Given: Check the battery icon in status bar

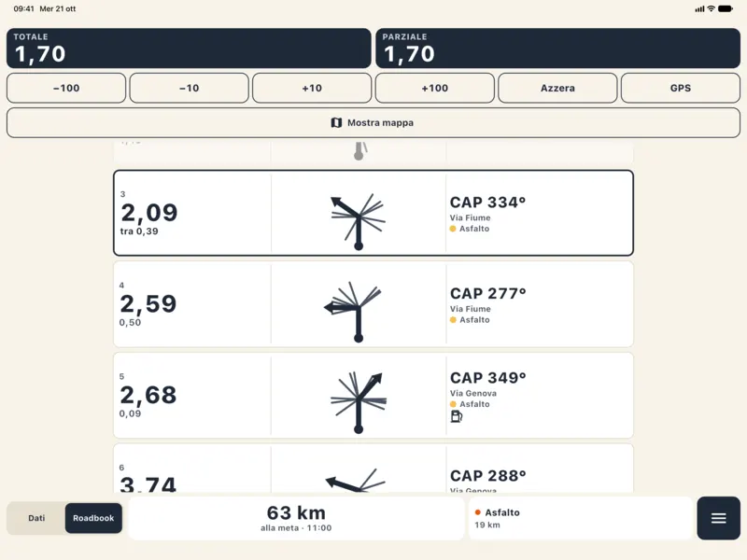Looking at the screenshot, I should [726, 8].
